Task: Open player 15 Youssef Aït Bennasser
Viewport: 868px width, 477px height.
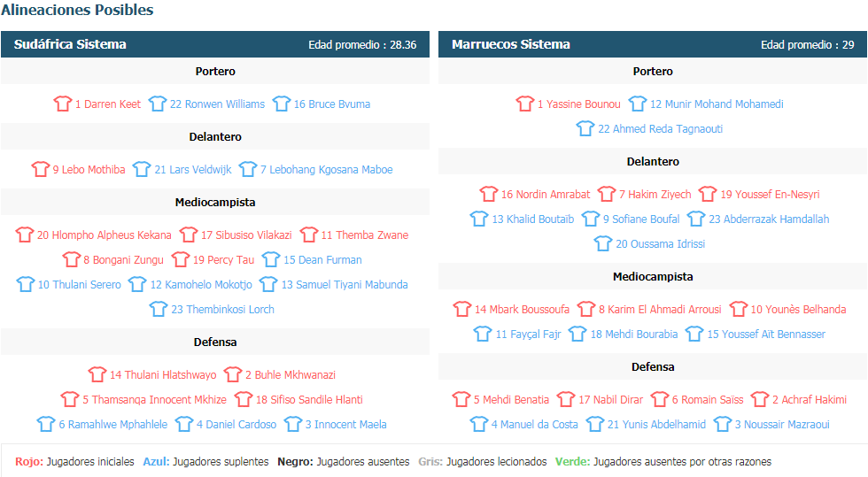Action: pos(766,335)
